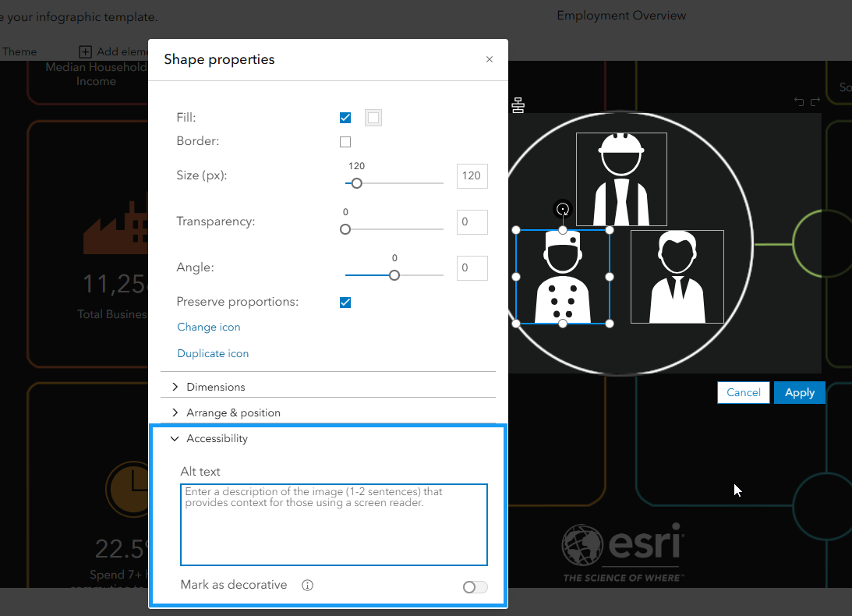Open the Theme menu
Viewport: 852px width, 616px height.
pyautogui.click(x=19, y=51)
